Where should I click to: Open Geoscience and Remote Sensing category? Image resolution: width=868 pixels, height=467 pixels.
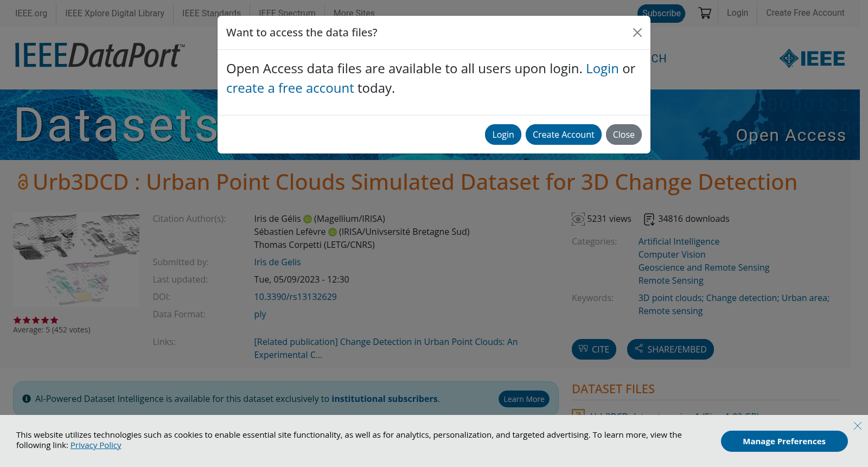pos(704,267)
